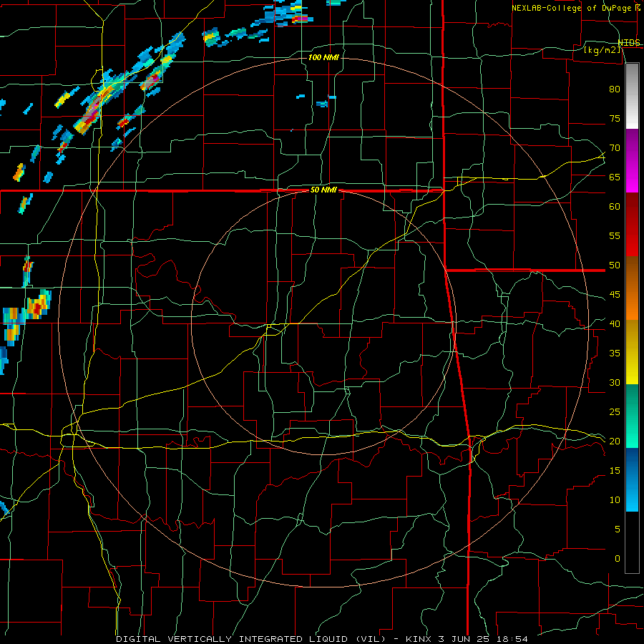Image resolution: width=644 pixels, height=644 pixels.
Task: Click the "0" value on the scale
Action: pos(618,559)
